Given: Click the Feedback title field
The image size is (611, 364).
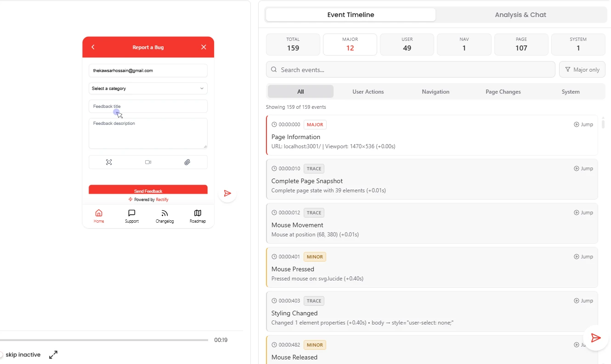Looking at the screenshot, I should click(x=148, y=106).
